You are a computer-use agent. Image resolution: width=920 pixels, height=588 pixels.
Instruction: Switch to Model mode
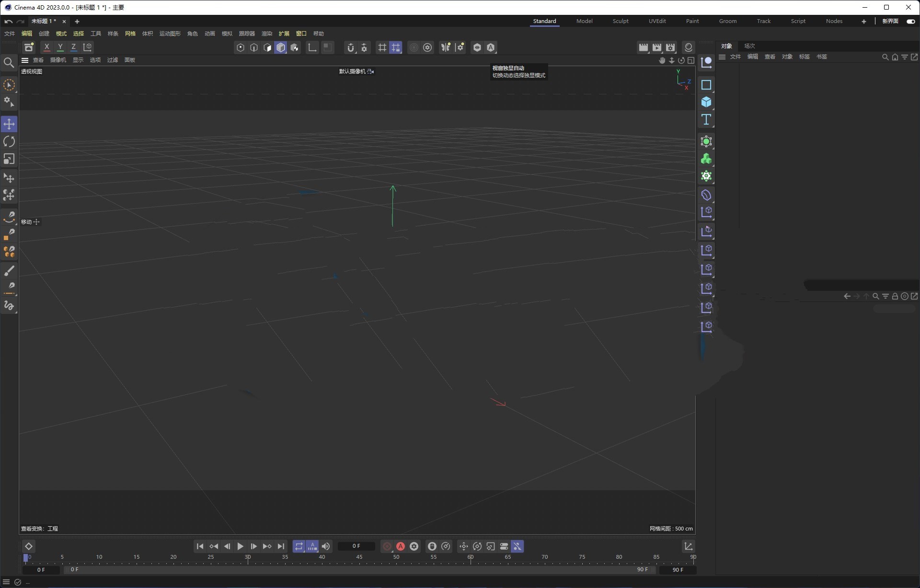(x=281, y=47)
